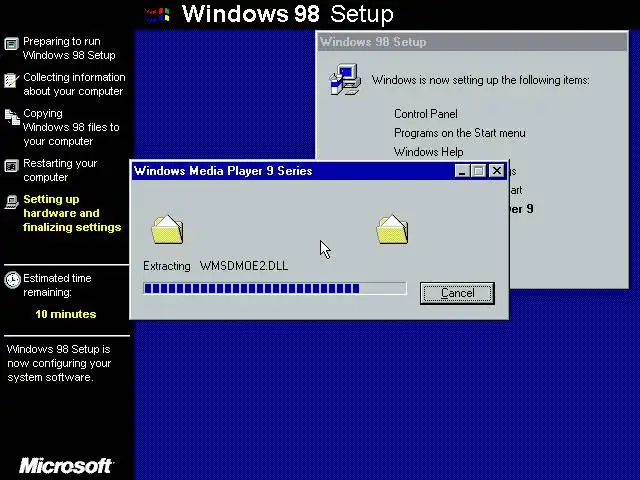
Task: Click the 'Windows 98 Setup is now configuring' message
Action: [59, 363]
